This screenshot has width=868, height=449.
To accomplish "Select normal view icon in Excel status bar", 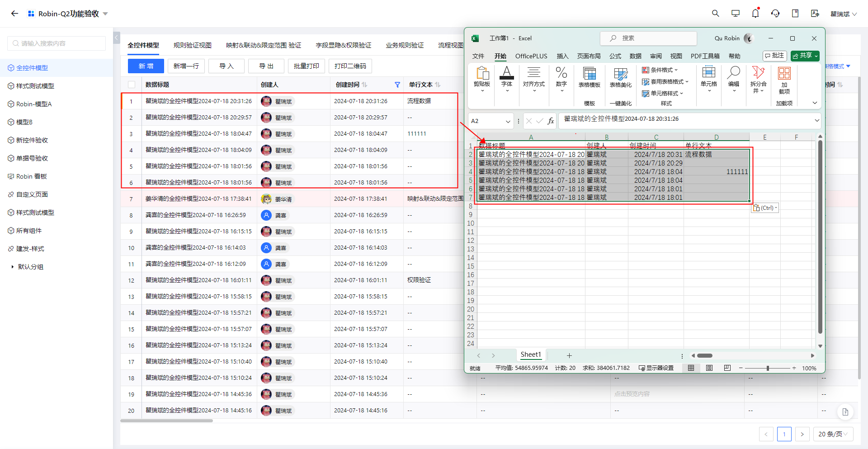I will pos(691,368).
